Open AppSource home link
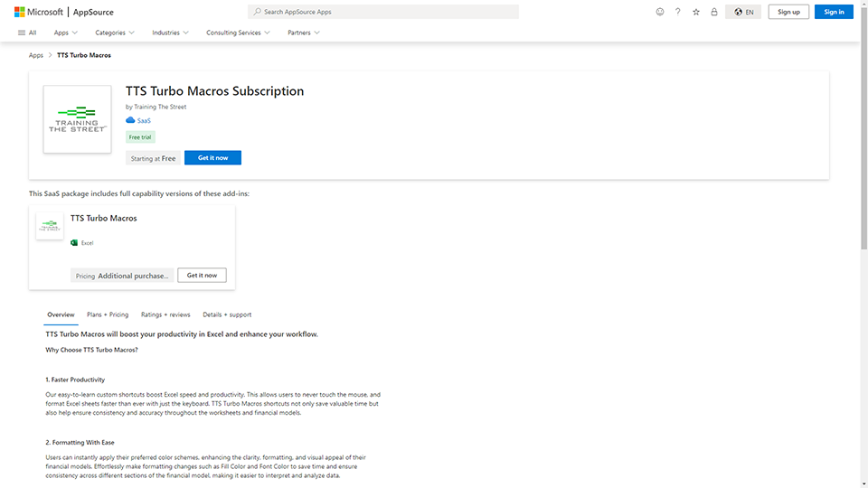Image resolution: width=868 pixels, height=488 pixels. pos(93,12)
